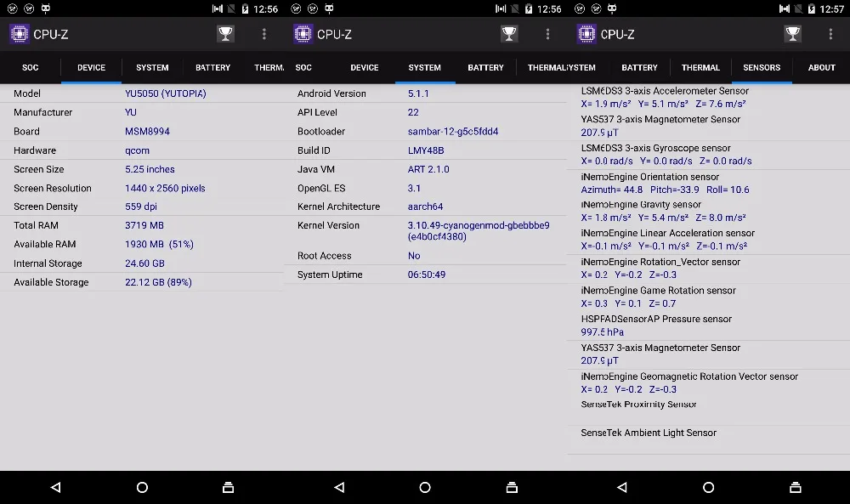Open DEVICE tab from the System screen
Image resolution: width=850 pixels, height=504 pixels.
point(365,68)
